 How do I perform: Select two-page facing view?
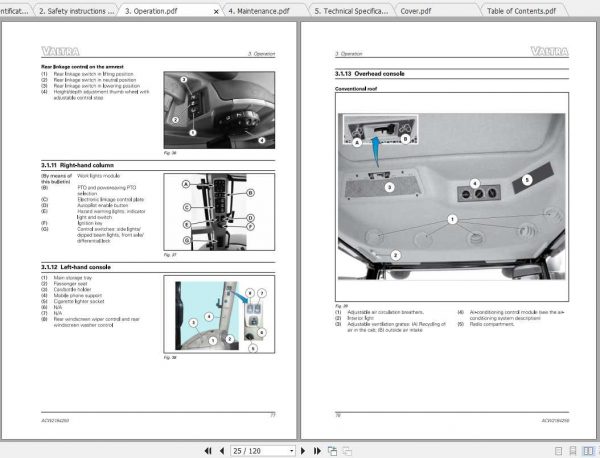pyautogui.click(x=588, y=451)
